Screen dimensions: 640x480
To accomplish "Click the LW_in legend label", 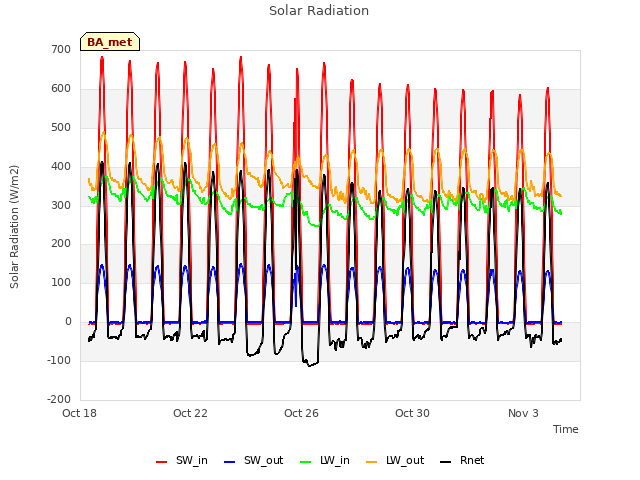I will [x=335, y=460].
